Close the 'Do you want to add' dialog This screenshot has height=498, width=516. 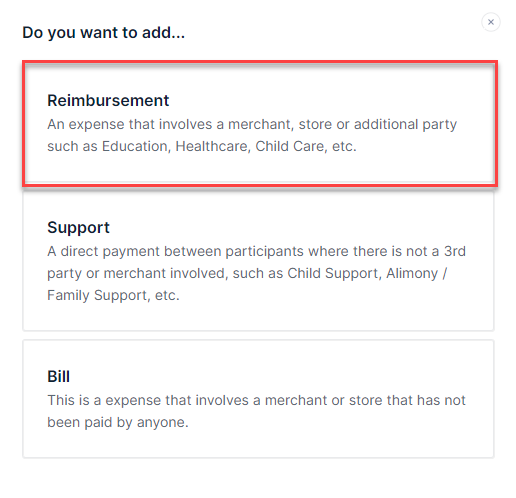490,22
